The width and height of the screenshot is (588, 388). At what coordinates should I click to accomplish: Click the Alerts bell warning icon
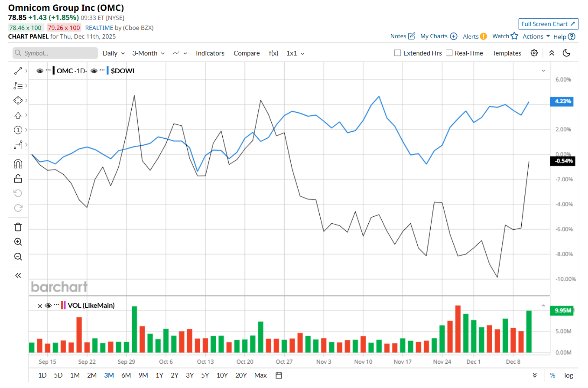pos(483,36)
